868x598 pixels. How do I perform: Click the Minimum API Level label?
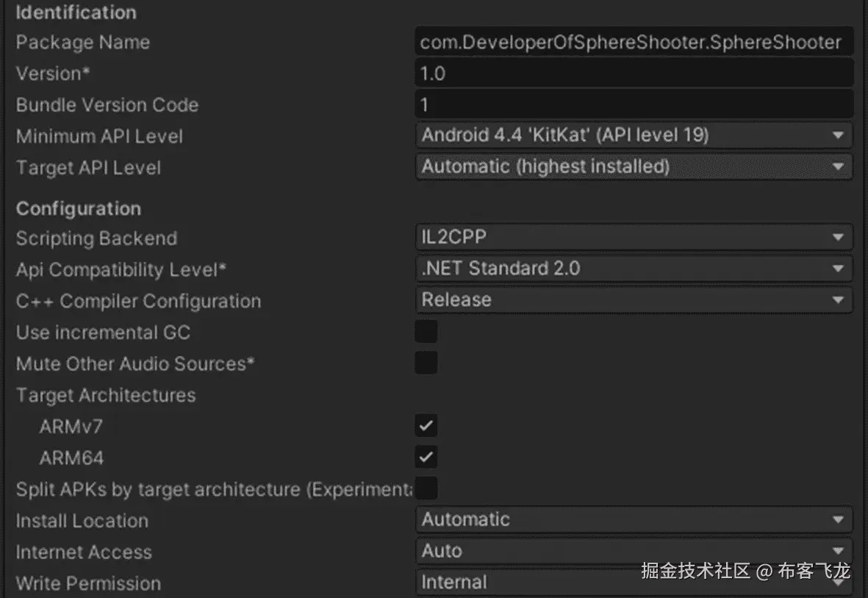point(99,136)
